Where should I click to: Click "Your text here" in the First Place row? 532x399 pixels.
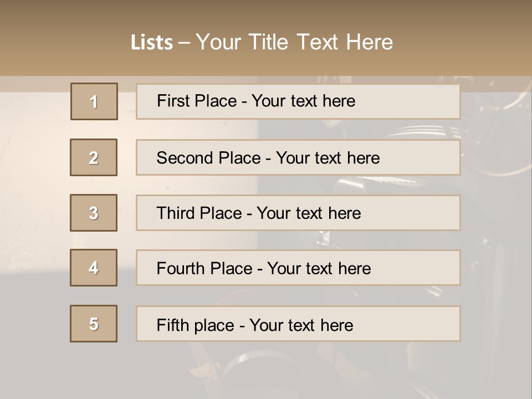(x=303, y=101)
